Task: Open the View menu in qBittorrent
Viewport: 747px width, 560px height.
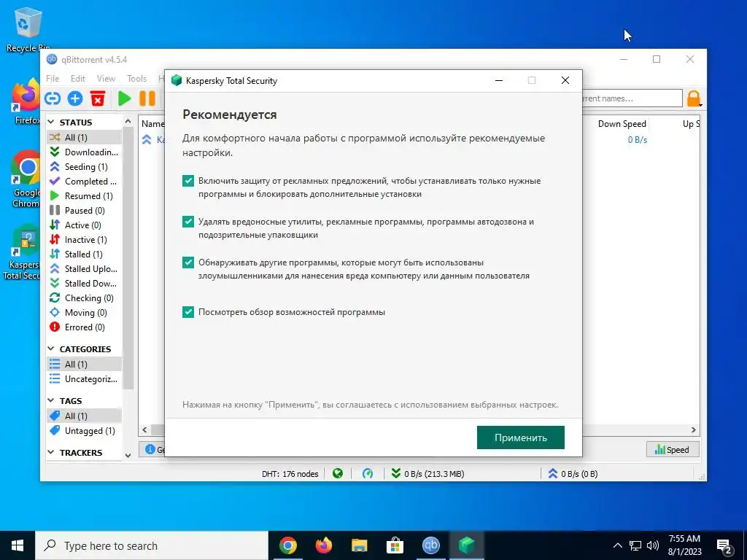Action: [x=106, y=79]
